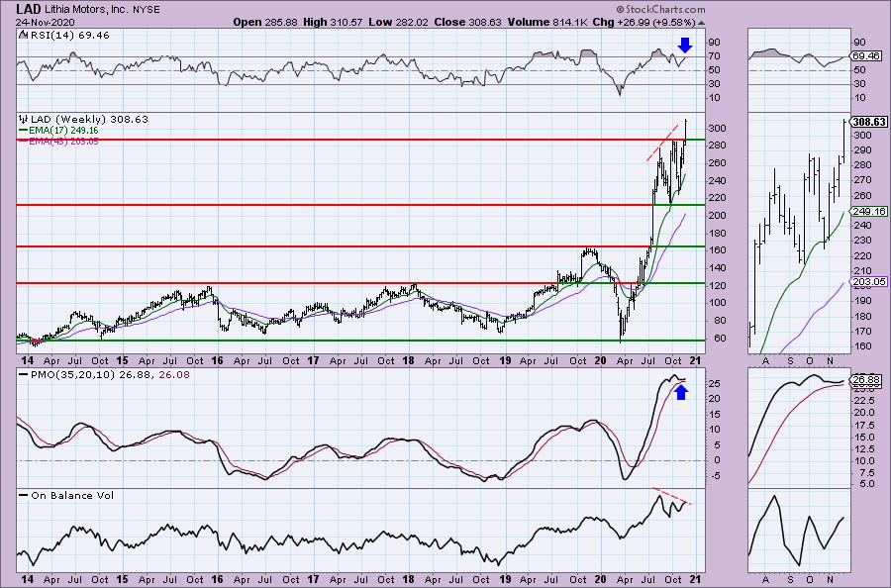This screenshot has width=891, height=588.
Task: Click the boxed 69.46 RSI tag on the right axis
Action: tap(866, 55)
